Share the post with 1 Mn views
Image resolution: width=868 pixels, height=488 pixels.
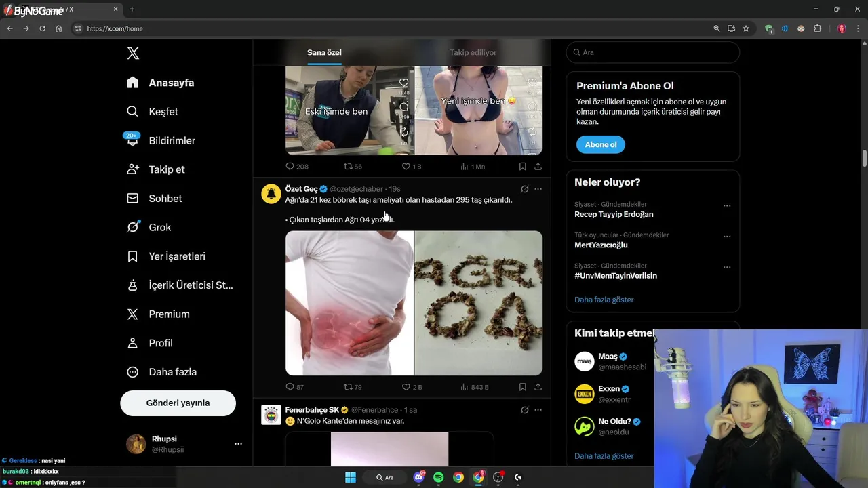point(538,166)
